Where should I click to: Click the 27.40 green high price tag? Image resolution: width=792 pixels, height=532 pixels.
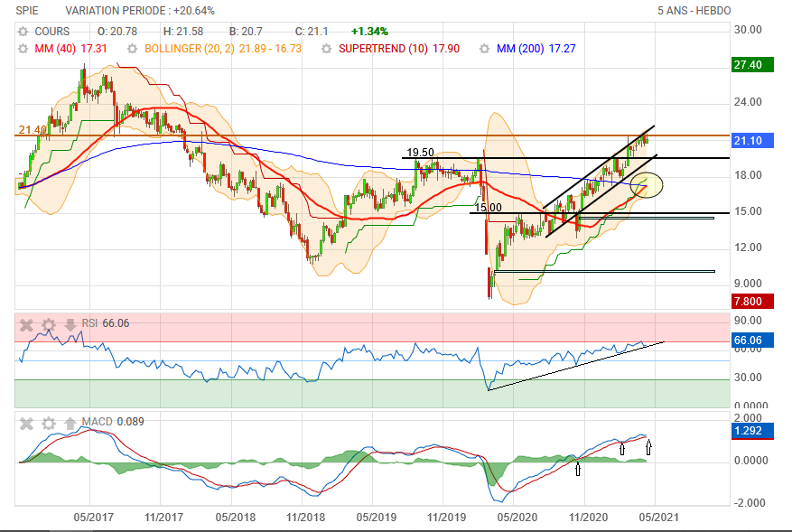pos(752,65)
